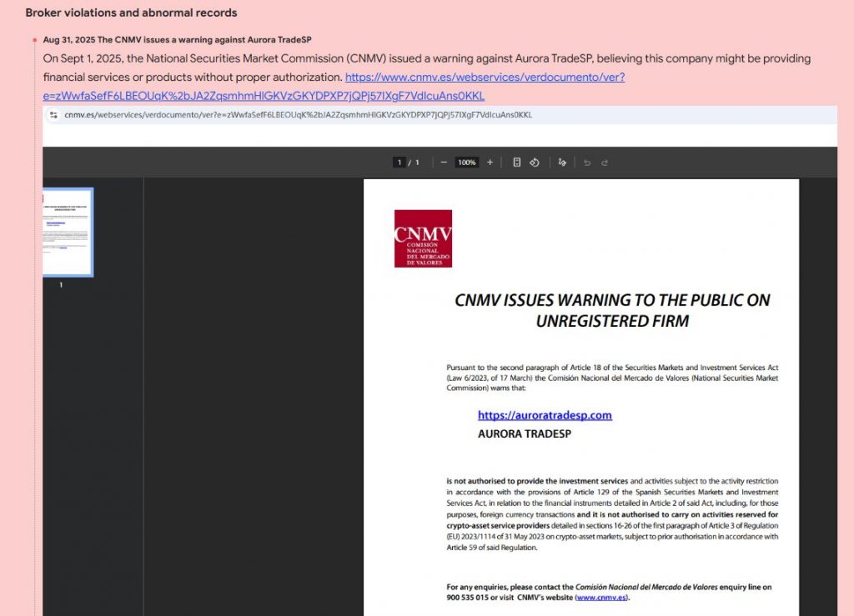
Task: Rotate the PDF counterclockwise
Action: (x=535, y=163)
